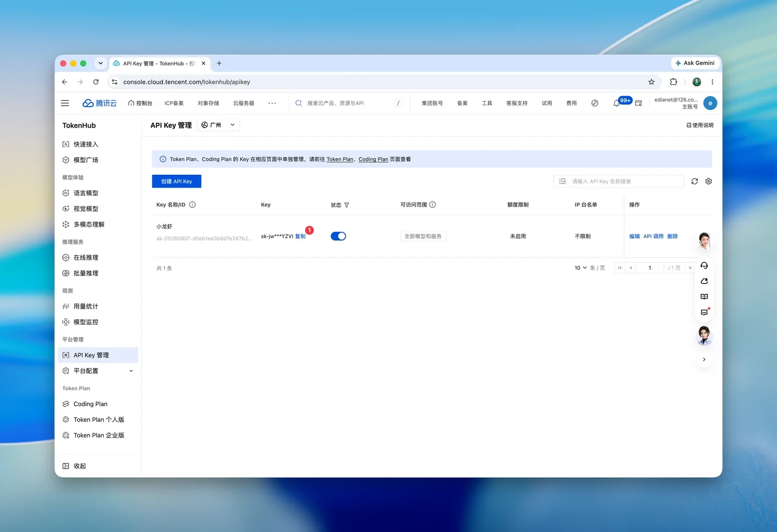The width and height of the screenshot is (777, 532).
Task: Reload the browser page
Action: point(96,82)
